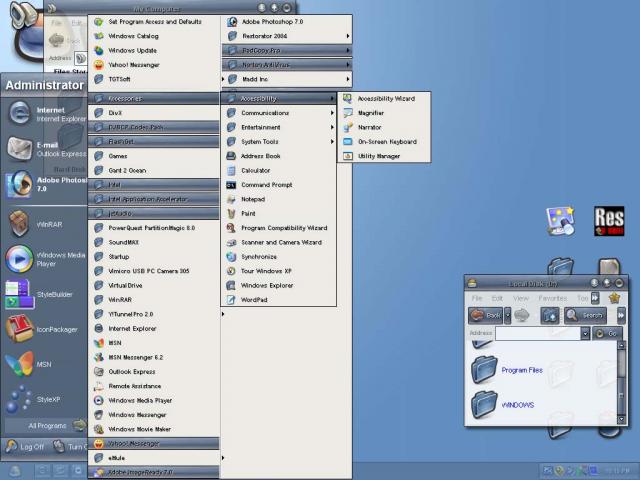Launch Outlook Express E-mail shortcut

pos(45,149)
